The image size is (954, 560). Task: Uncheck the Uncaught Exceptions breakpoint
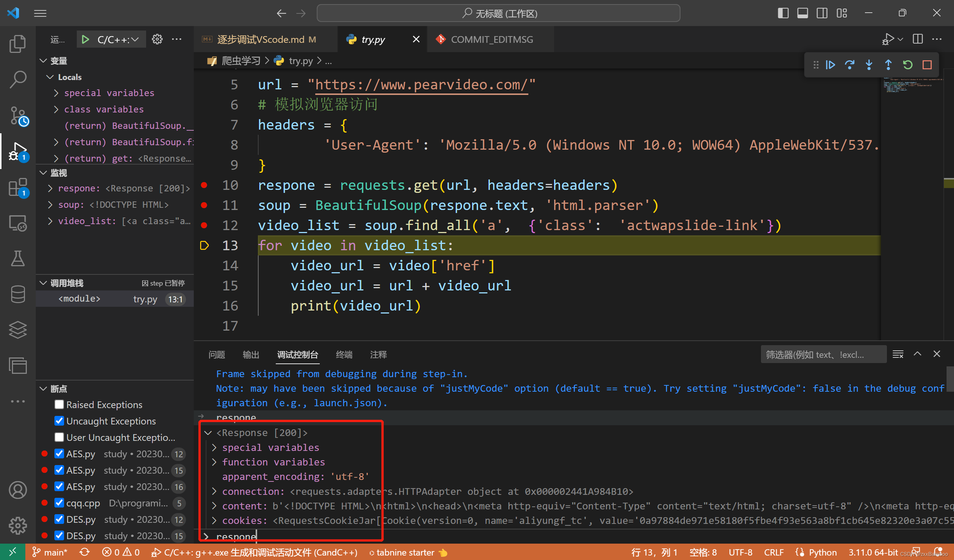59,421
